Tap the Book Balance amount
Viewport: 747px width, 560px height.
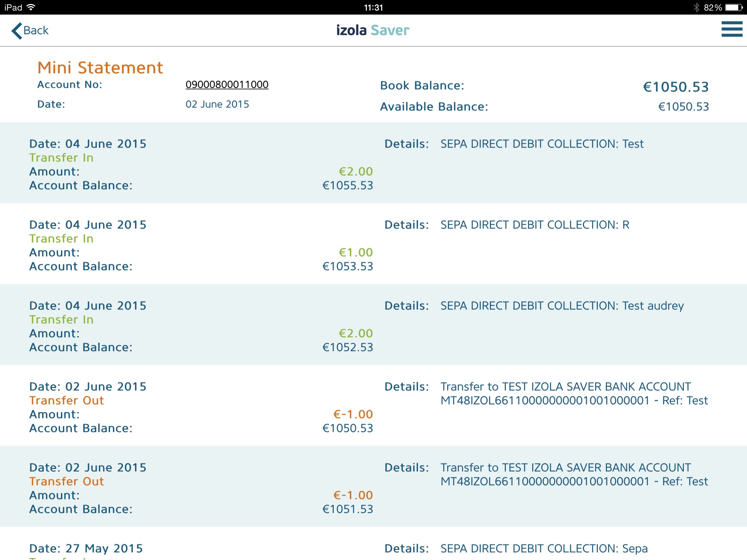(676, 87)
